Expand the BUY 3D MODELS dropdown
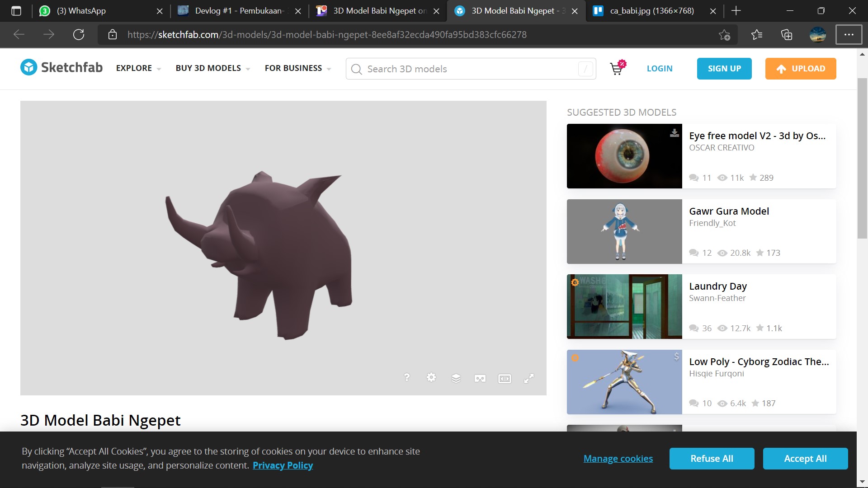The image size is (868, 488). (212, 68)
